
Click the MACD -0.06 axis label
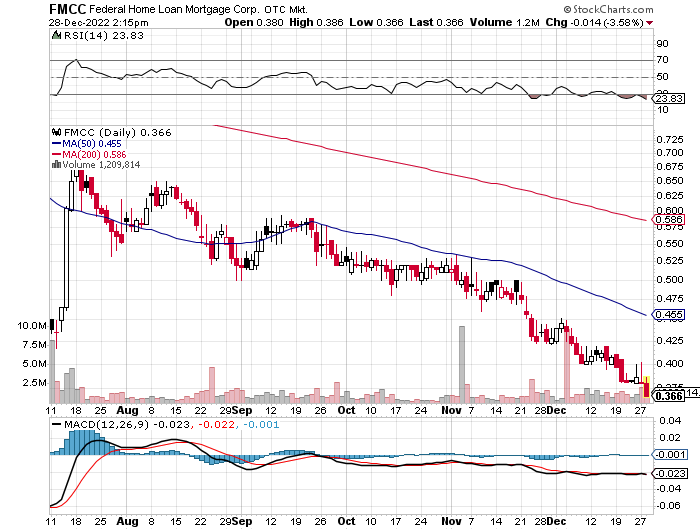(x=668, y=506)
